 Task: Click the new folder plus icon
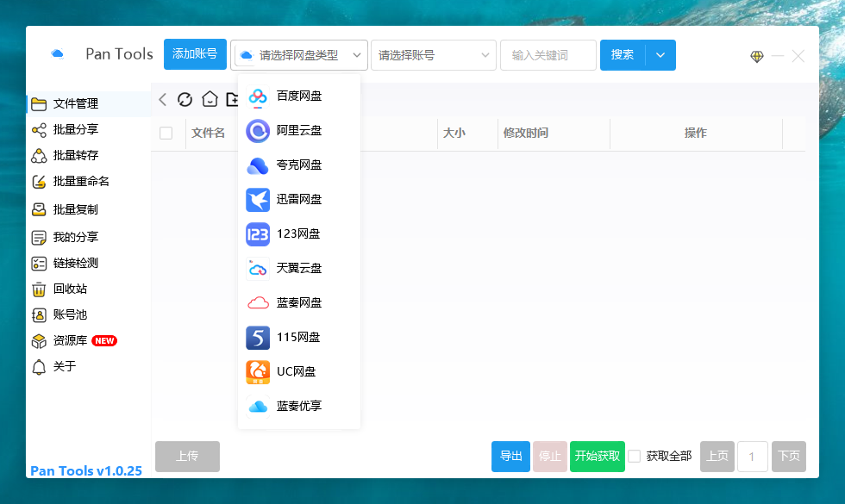click(232, 99)
